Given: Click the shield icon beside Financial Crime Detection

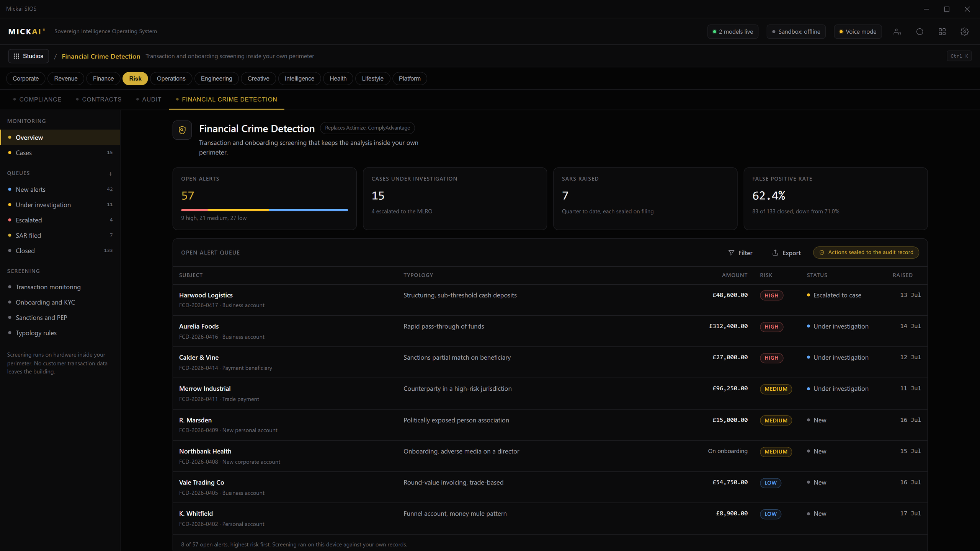Looking at the screenshot, I should coord(182,130).
